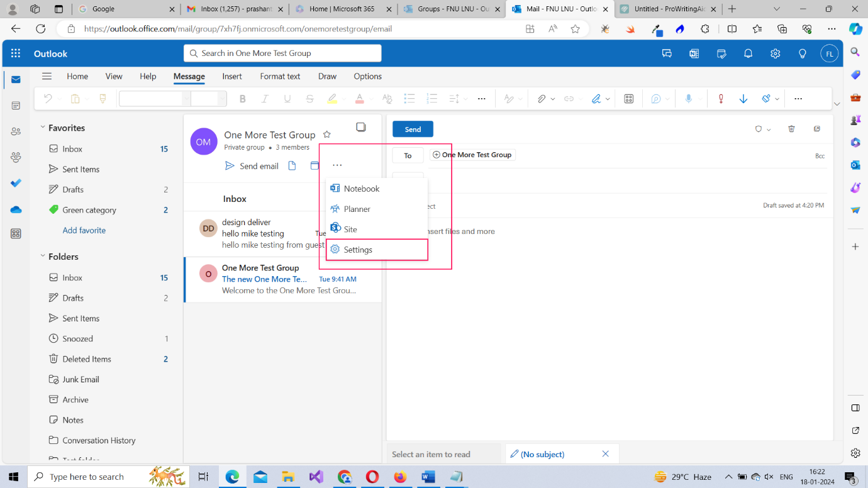868x488 pixels.
Task: Mark message low importance
Action: (x=743, y=99)
